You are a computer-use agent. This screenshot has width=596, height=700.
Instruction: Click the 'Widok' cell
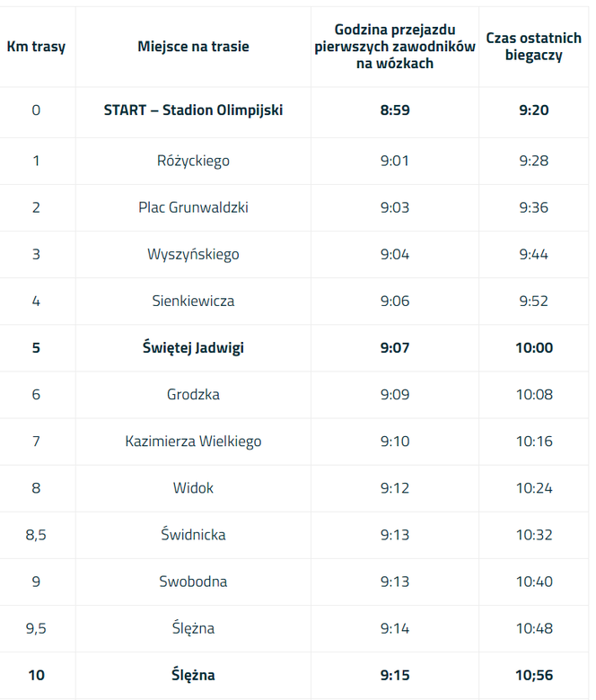coord(193,488)
